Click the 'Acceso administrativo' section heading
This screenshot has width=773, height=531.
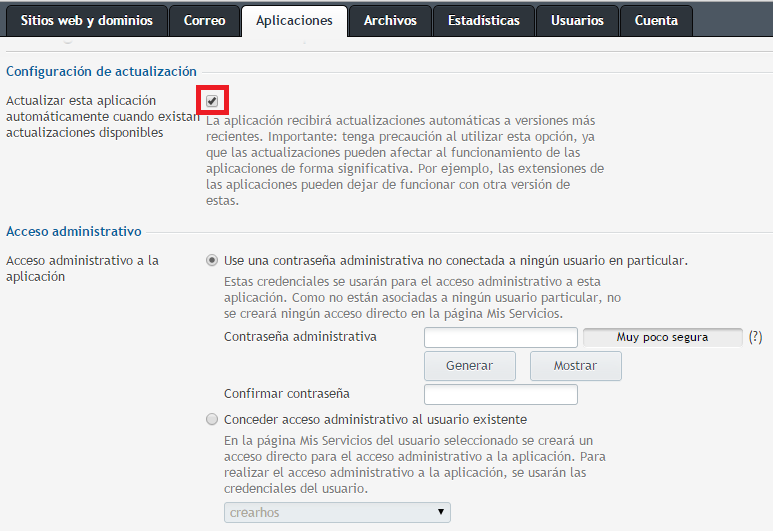coord(74,231)
